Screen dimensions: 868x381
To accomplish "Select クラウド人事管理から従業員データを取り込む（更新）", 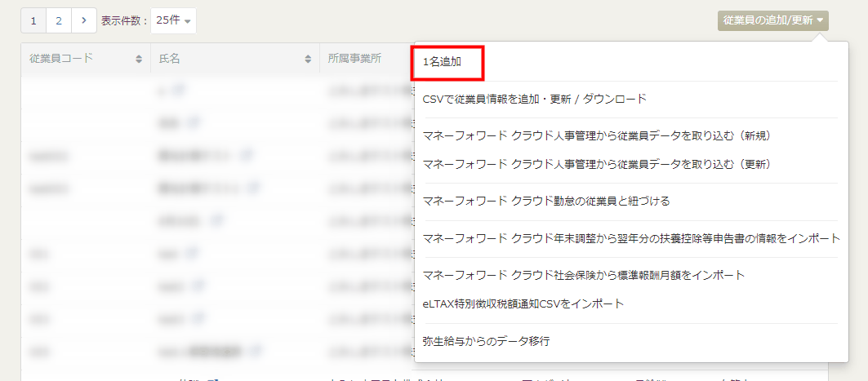I will click(597, 164).
